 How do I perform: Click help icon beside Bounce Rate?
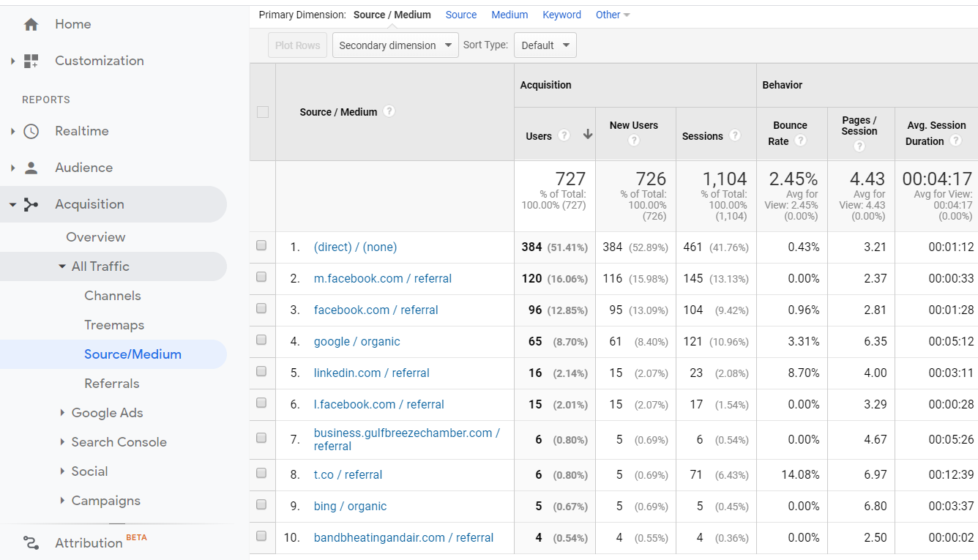(801, 141)
